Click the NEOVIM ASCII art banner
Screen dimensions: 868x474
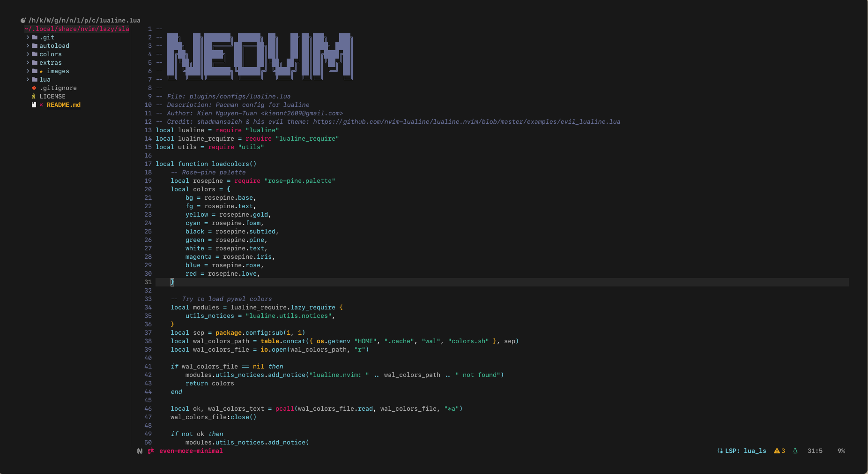click(x=260, y=56)
